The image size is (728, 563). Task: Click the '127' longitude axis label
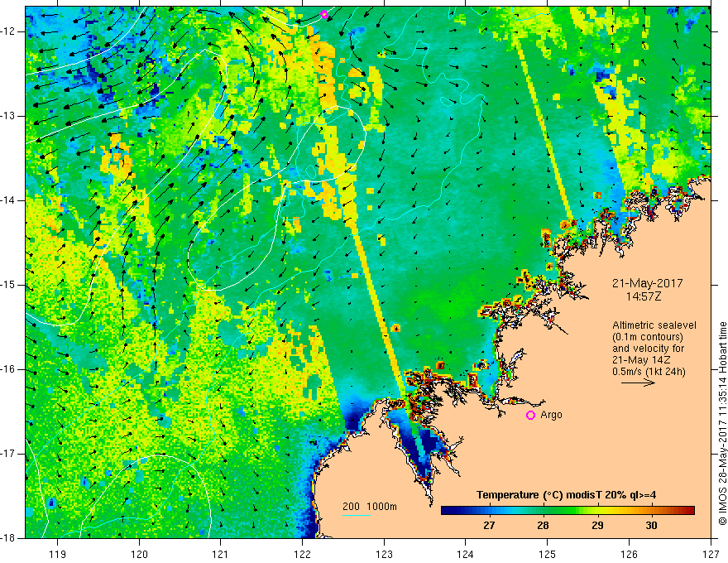click(711, 554)
